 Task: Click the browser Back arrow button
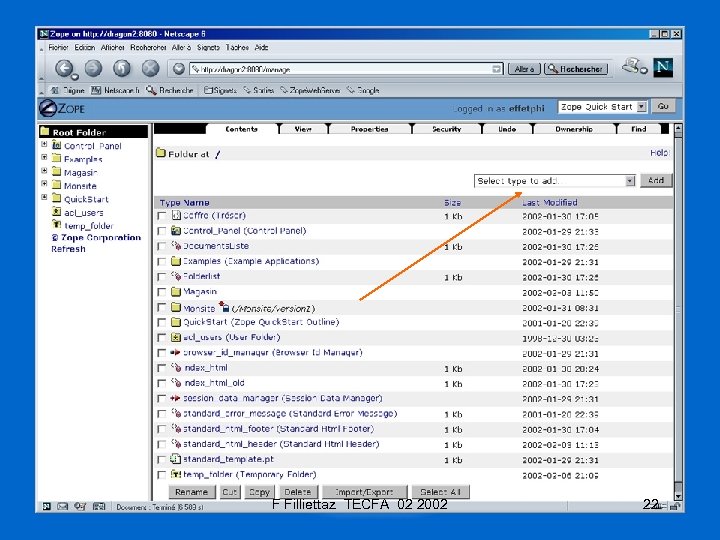tap(64, 68)
